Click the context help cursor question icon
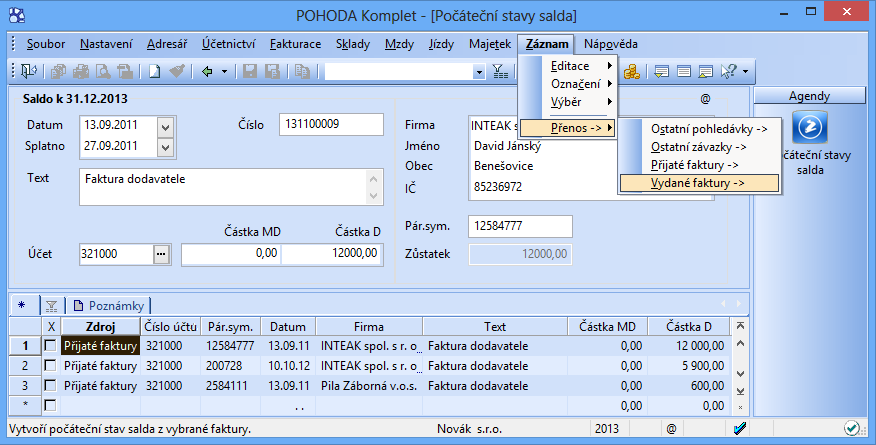This screenshot has height=445, width=876. 729,71
